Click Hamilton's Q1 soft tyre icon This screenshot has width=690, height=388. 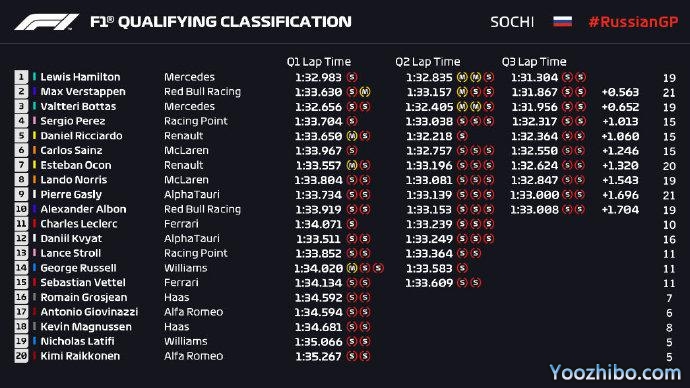pos(352,77)
